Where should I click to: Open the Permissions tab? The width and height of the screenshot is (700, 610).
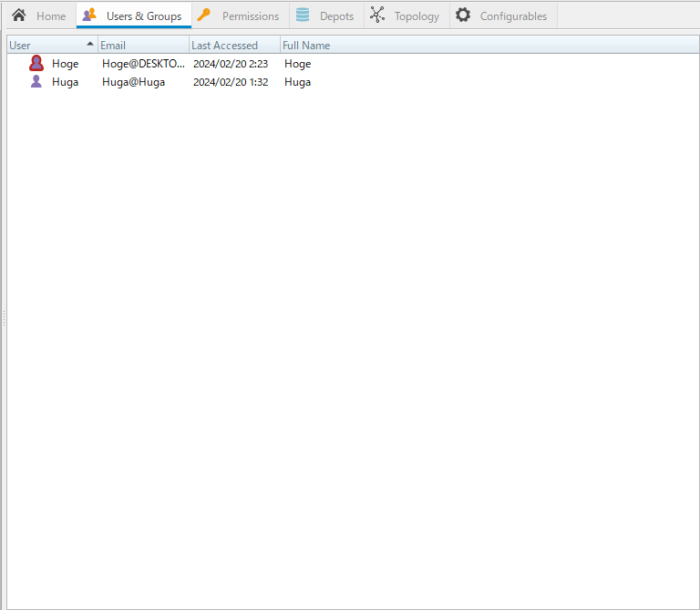coord(241,16)
